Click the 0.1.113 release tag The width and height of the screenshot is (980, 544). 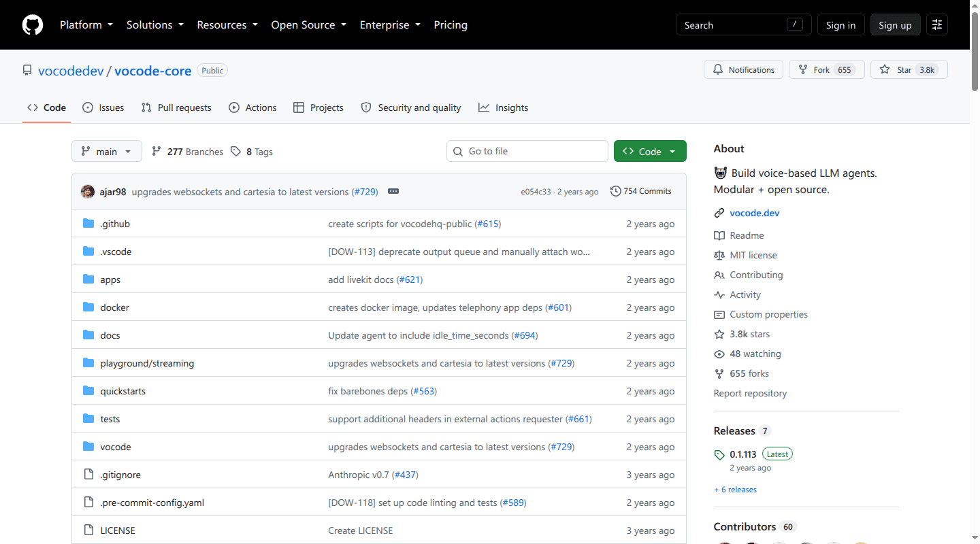(743, 454)
